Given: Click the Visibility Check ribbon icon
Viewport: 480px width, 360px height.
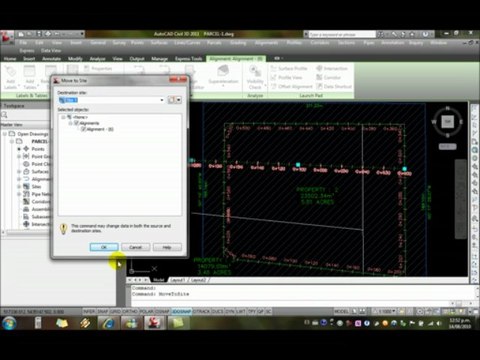Looking at the screenshot, I should 255,77.
